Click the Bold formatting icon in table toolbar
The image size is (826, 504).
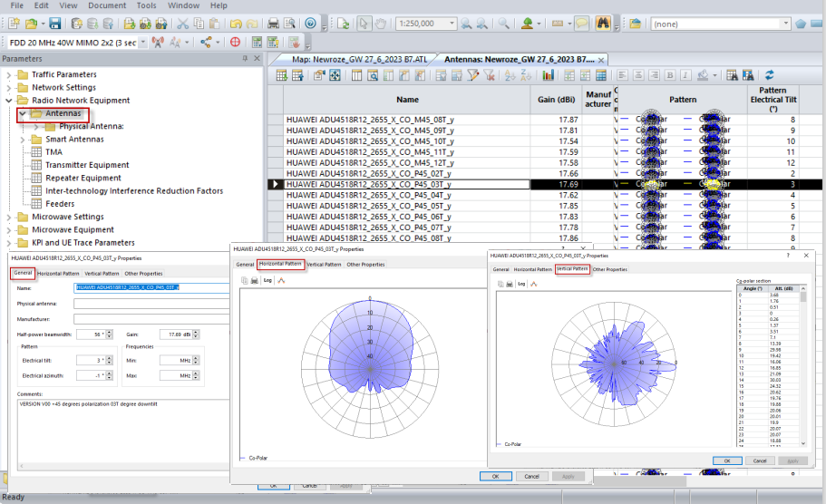coord(672,75)
